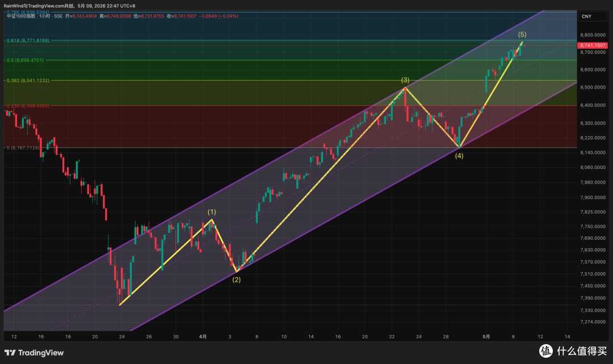The image size is (613, 364).
Task: Click the 7,690.0000 price axis label
Action: [x=593, y=238]
